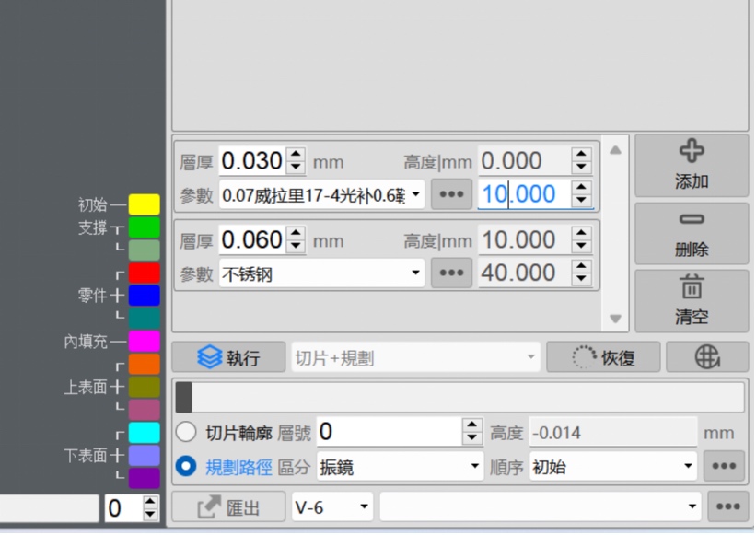Select the 規劃路徑 radio button
Image resolution: width=756 pixels, height=535 pixels.
(186, 467)
